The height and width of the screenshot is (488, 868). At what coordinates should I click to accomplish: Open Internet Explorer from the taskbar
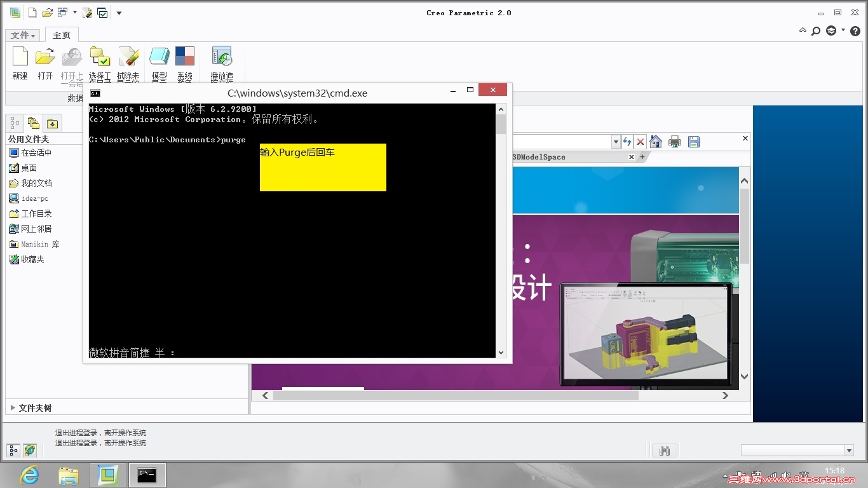[29, 475]
